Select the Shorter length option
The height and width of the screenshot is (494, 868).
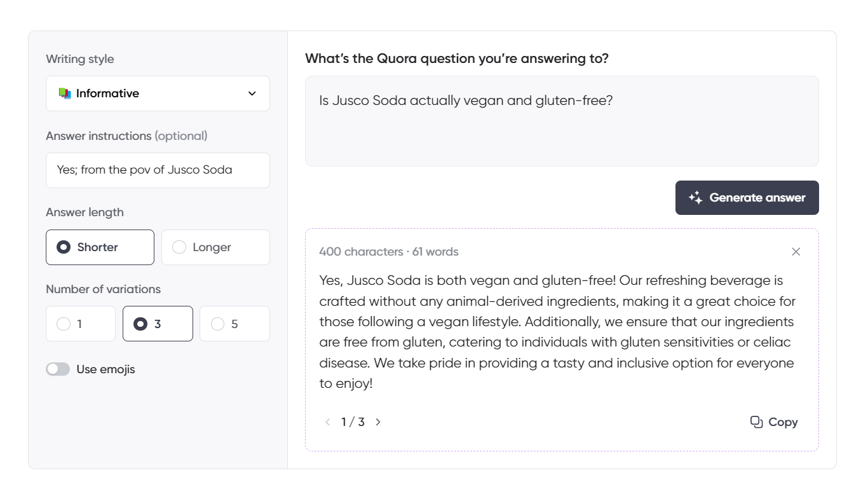100,247
